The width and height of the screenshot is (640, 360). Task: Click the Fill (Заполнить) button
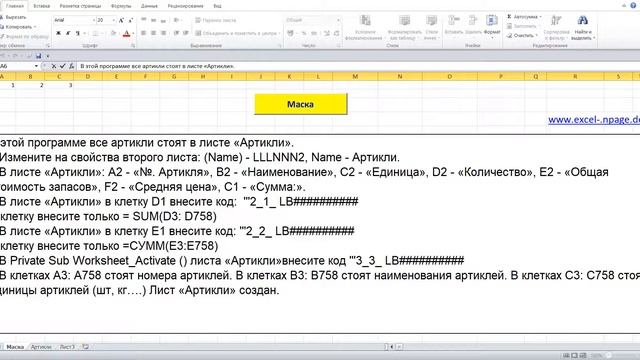522,26
